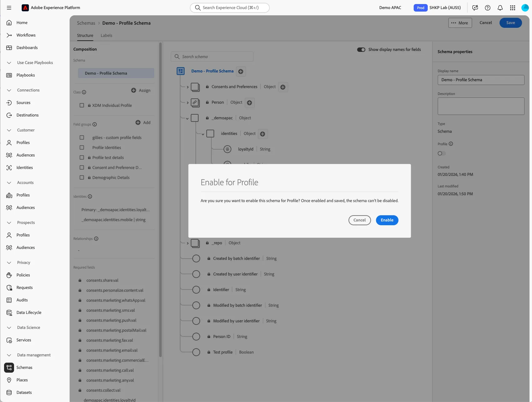Open the app switcher grid icon
Image resolution: width=532 pixels, height=402 pixels.
(x=513, y=8)
